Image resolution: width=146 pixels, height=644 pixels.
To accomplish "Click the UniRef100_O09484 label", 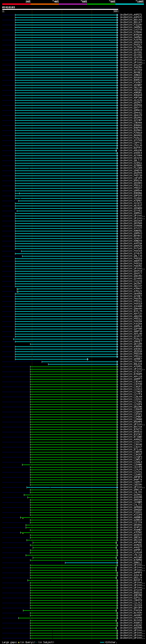I will pos(131,226).
